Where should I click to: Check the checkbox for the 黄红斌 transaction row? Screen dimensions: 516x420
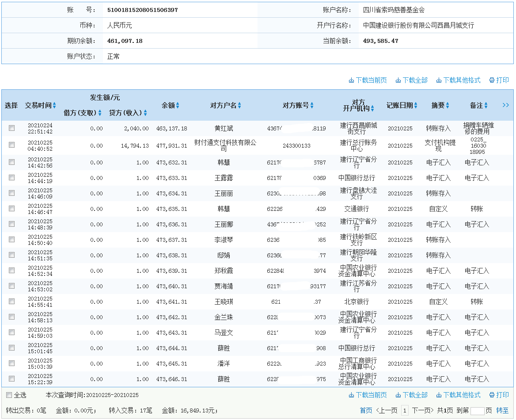coord(11,129)
